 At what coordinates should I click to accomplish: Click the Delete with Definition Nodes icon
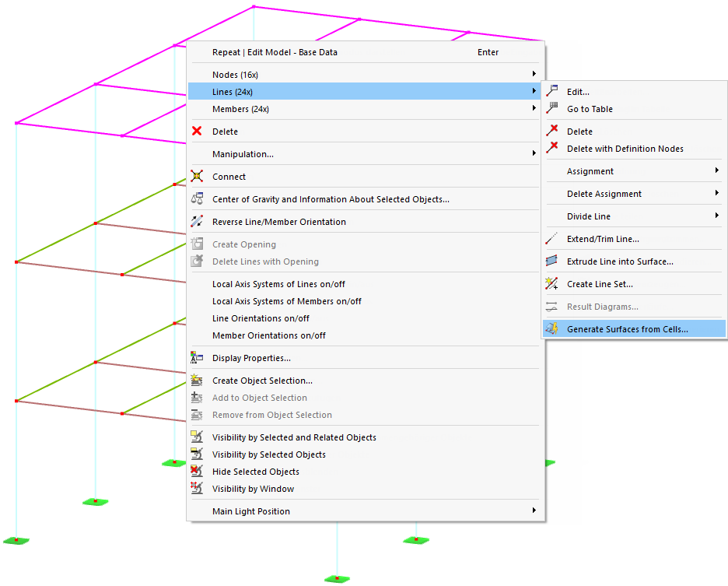(x=551, y=148)
